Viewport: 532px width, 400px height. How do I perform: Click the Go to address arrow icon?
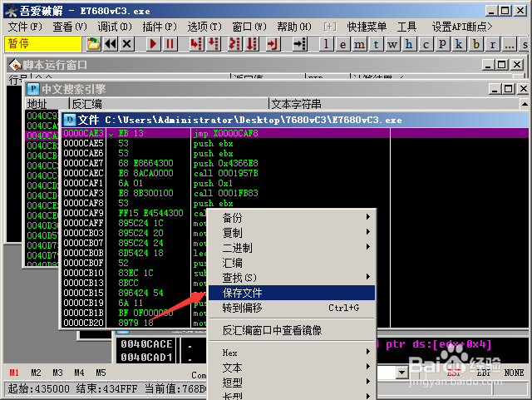click(299, 44)
